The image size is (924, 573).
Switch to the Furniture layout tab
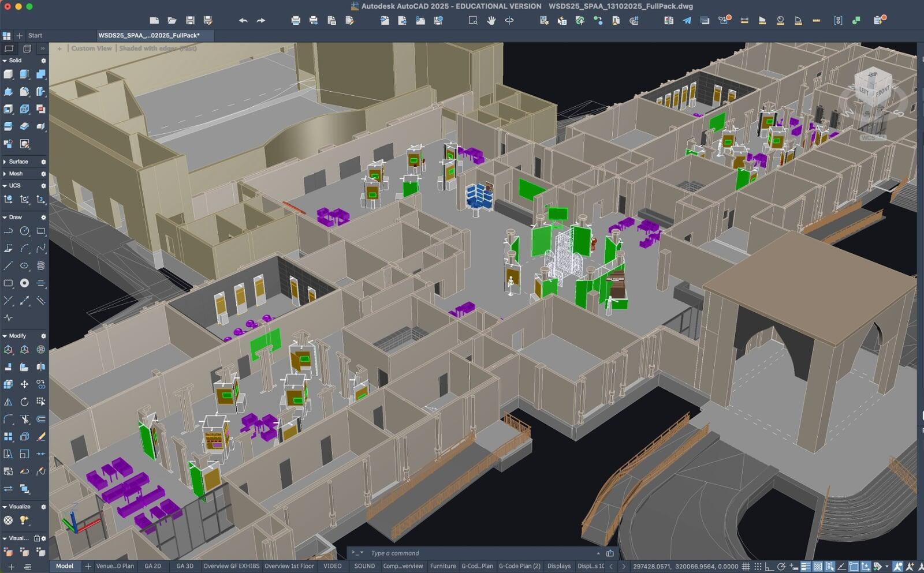pos(443,566)
